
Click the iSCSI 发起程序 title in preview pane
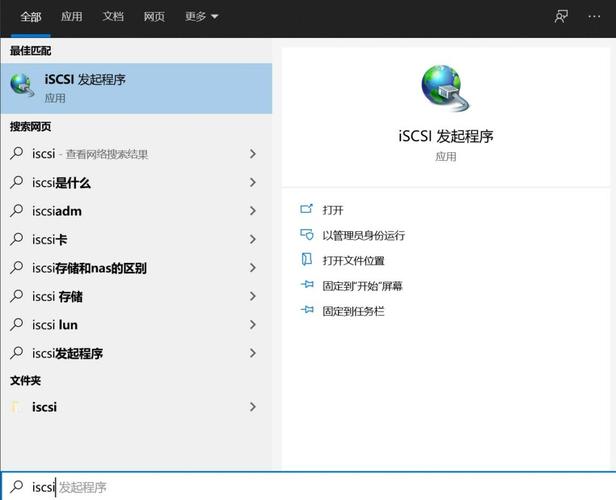click(446, 136)
